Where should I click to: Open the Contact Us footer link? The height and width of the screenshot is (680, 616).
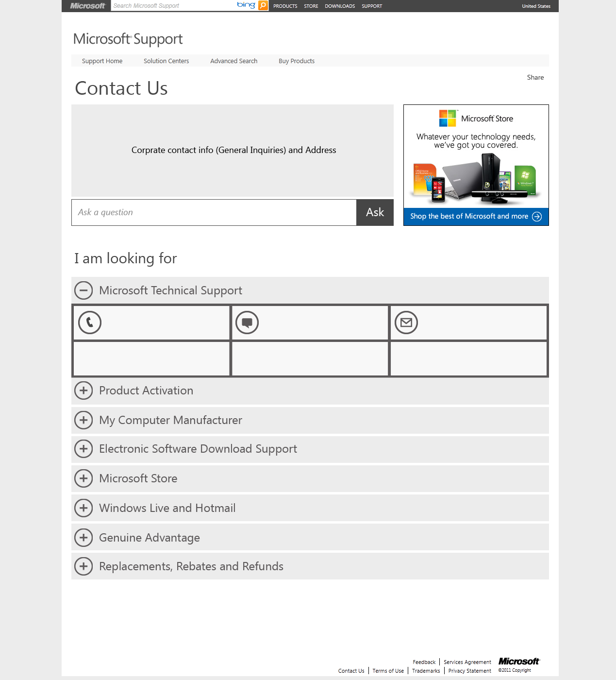[351, 671]
